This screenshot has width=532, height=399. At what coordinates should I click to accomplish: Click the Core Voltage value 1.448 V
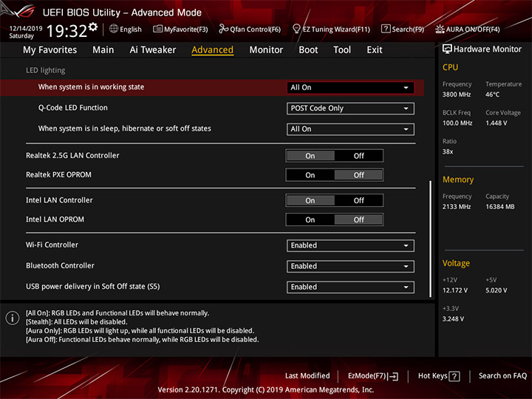pyautogui.click(x=496, y=123)
